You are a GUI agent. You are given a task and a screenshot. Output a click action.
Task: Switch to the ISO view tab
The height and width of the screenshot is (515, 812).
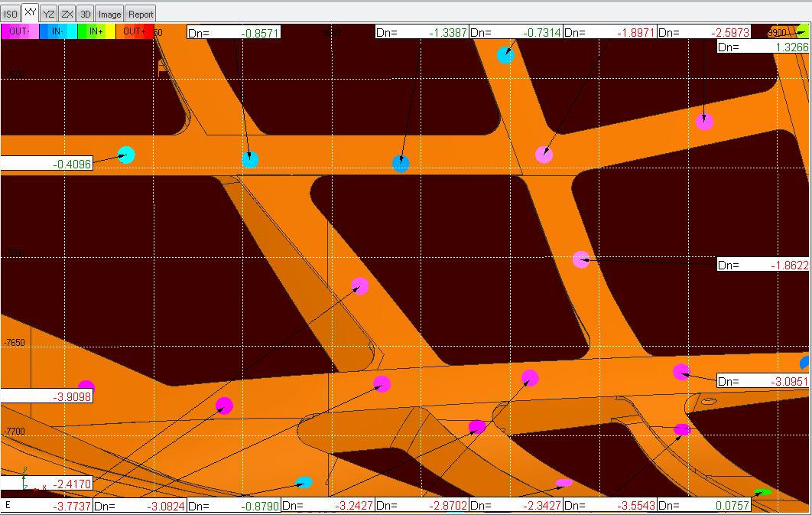(x=11, y=14)
